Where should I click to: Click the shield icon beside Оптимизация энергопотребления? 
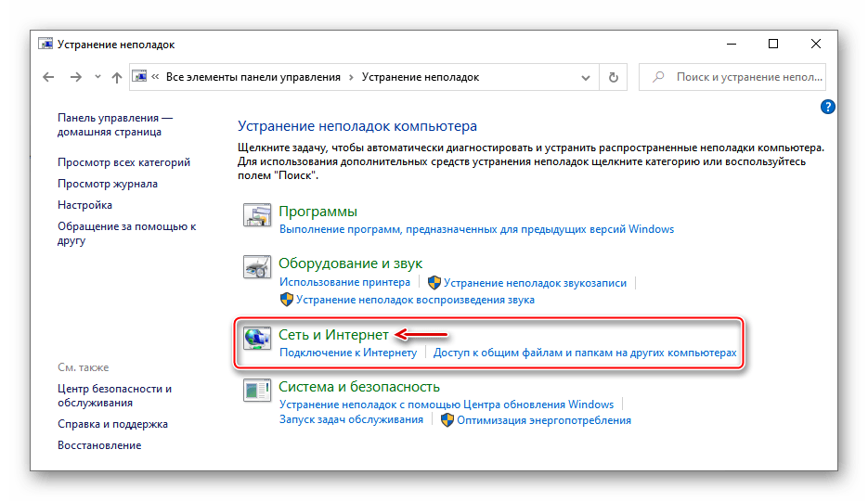click(447, 420)
